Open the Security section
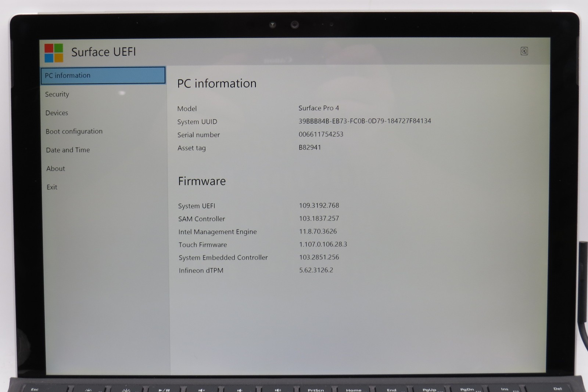Image resolution: width=588 pixels, height=392 pixels. [x=57, y=94]
